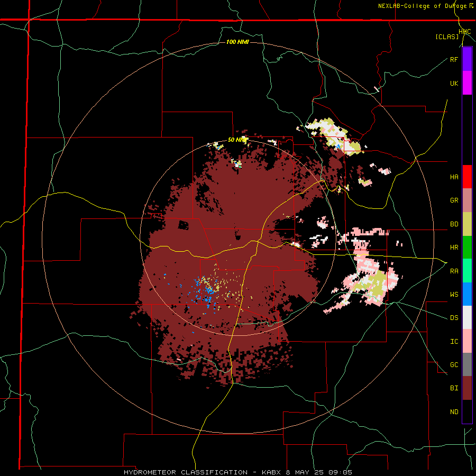Click the RF legend label
This screenshot has width=476, height=476.
click(454, 59)
